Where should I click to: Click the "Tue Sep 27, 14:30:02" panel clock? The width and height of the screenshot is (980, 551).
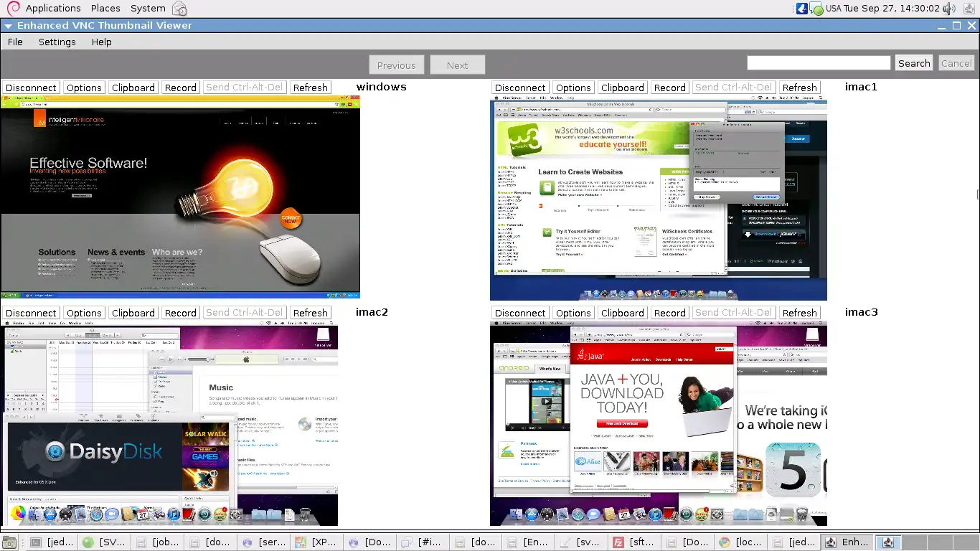click(x=892, y=9)
